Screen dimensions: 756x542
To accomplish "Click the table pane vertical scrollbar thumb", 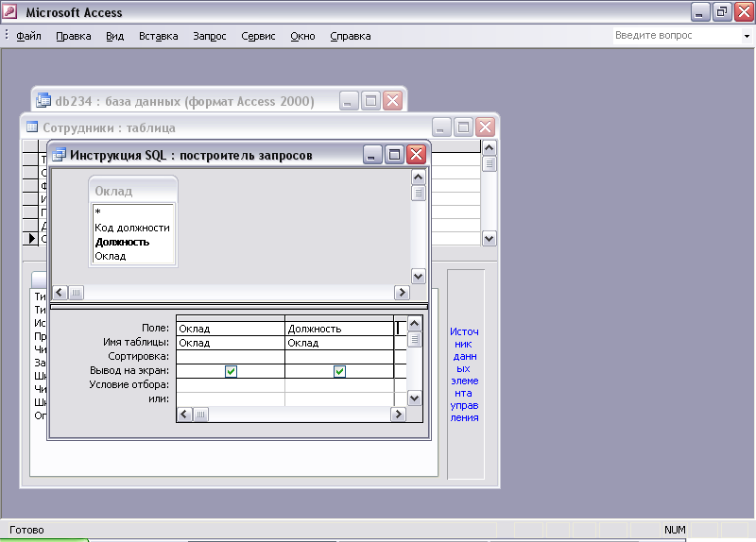I will pyautogui.click(x=418, y=194).
